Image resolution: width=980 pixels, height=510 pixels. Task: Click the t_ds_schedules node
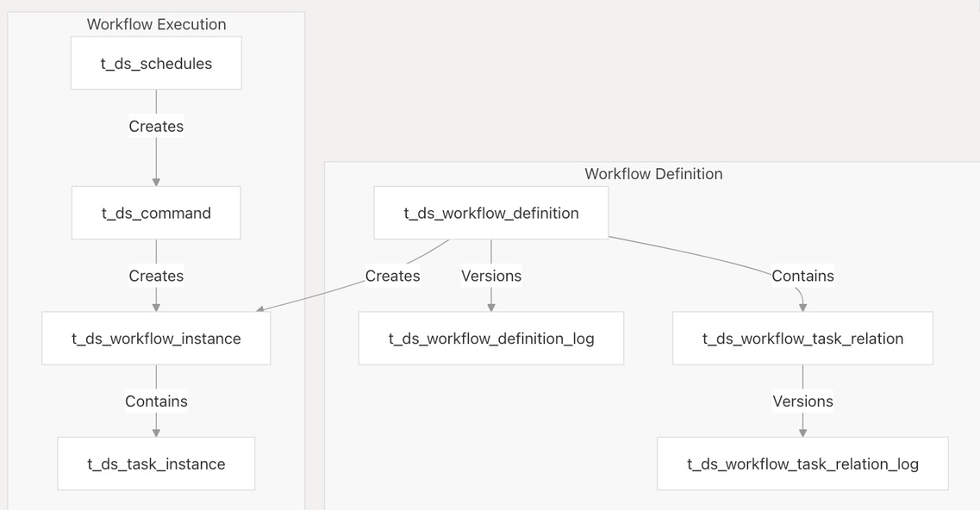coord(156,63)
